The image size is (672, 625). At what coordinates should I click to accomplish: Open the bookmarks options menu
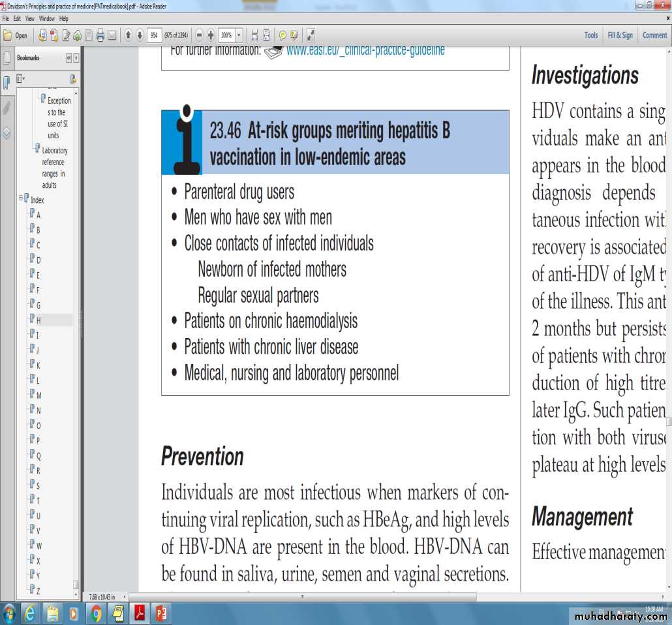pyautogui.click(x=20, y=79)
